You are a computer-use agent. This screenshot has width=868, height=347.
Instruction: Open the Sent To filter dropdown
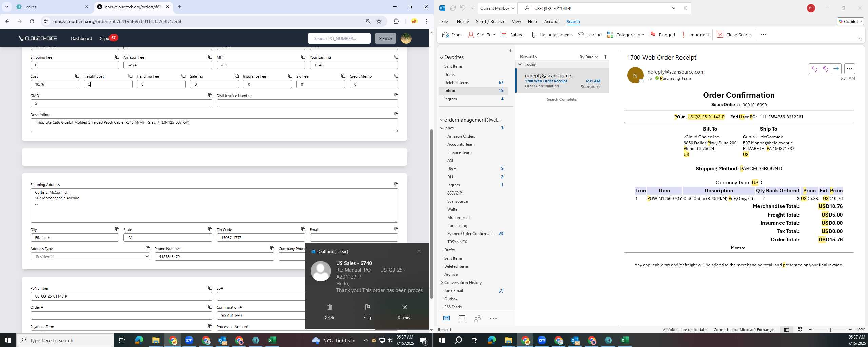pos(482,35)
